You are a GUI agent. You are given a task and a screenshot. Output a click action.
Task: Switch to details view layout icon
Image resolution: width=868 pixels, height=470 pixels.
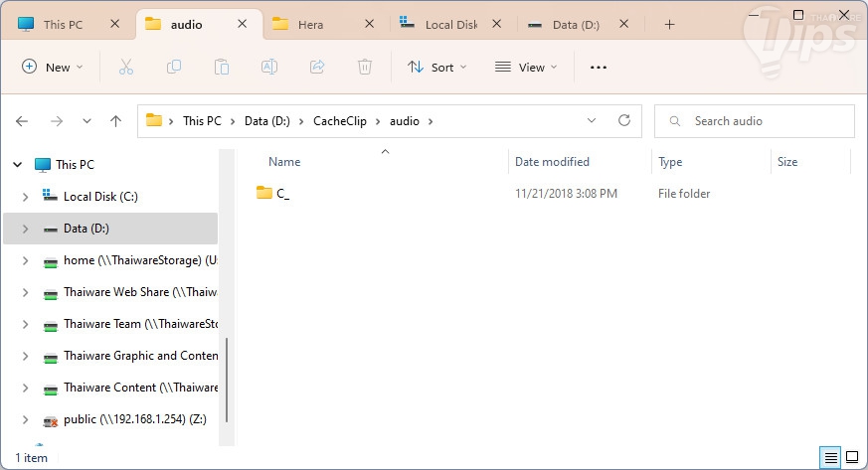(x=830, y=457)
